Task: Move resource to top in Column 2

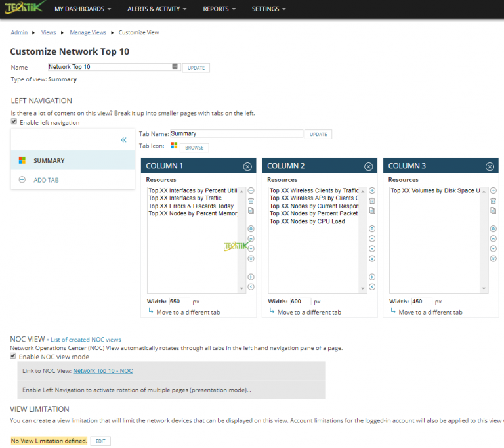Action: (x=372, y=229)
